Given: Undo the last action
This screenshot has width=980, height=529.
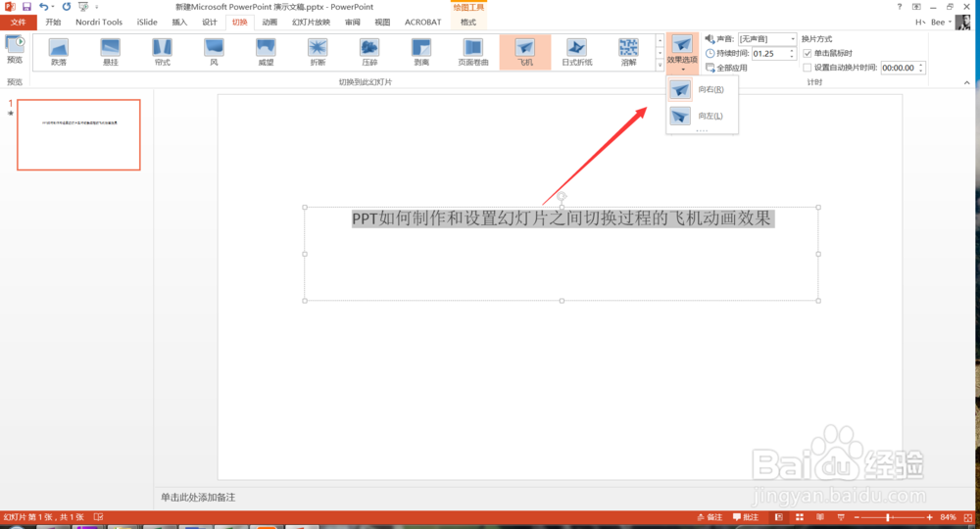Looking at the screenshot, I should [x=43, y=6].
